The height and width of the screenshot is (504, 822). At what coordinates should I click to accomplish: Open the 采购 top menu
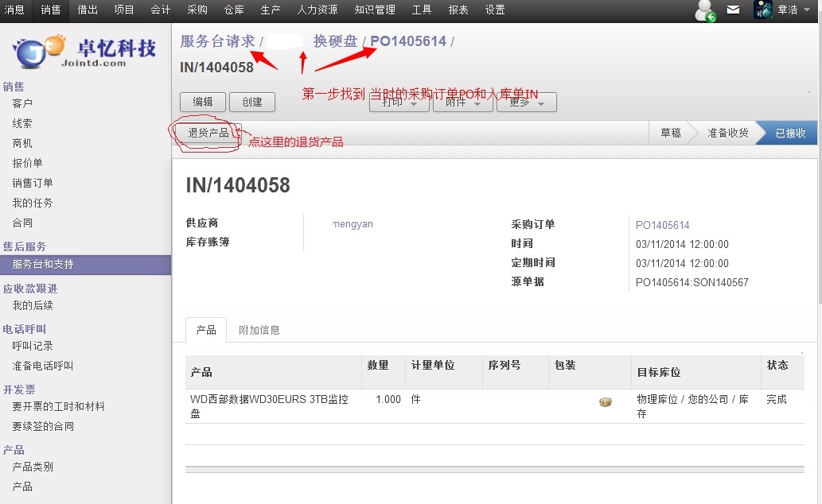click(197, 10)
